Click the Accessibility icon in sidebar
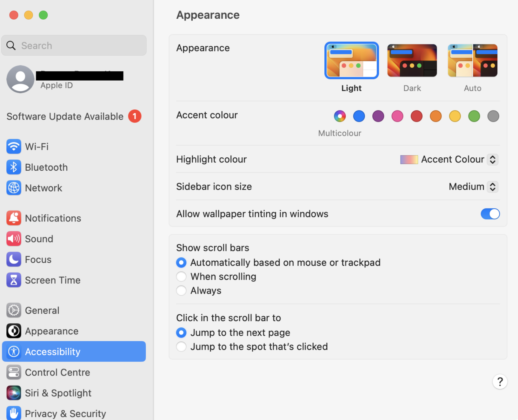Image resolution: width=518 pixels, height=420 pixels. tap(14, 351)
